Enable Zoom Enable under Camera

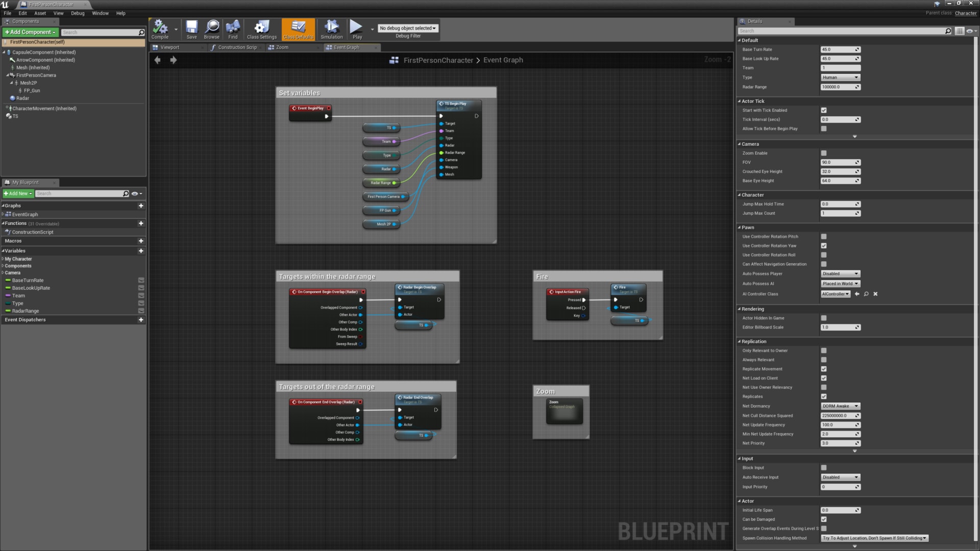(823, 153)
